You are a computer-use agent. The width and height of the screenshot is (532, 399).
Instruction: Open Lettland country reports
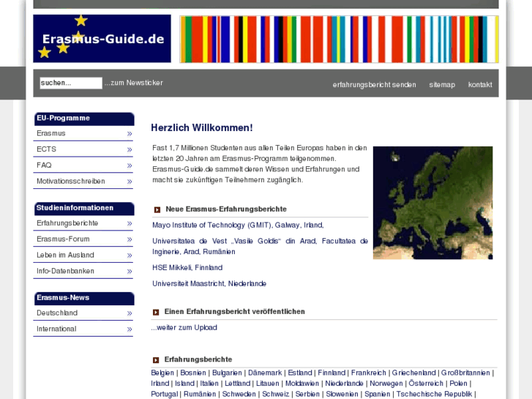(x=238, y=384)
